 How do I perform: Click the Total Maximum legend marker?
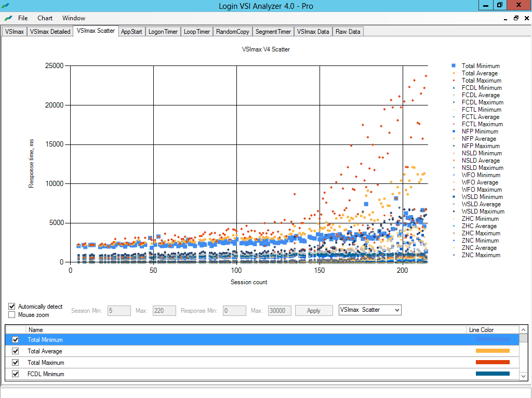pos(454,81)
